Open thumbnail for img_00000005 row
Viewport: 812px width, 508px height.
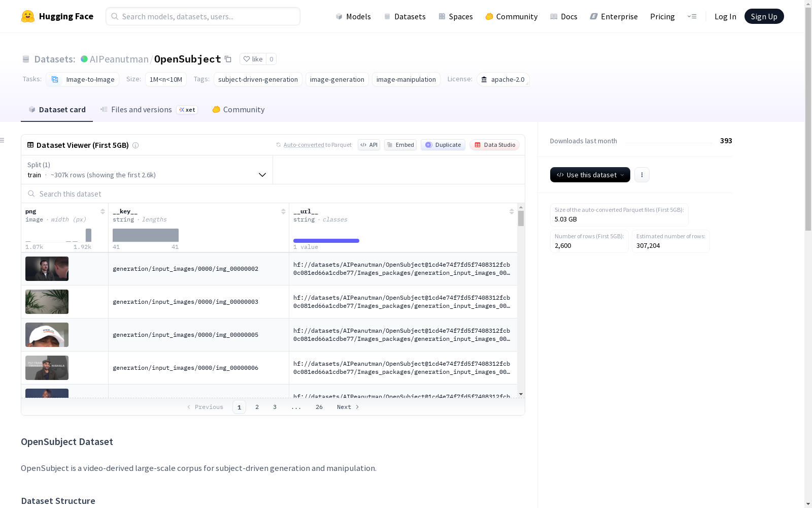pyautogui.click(x=47, y=335)
